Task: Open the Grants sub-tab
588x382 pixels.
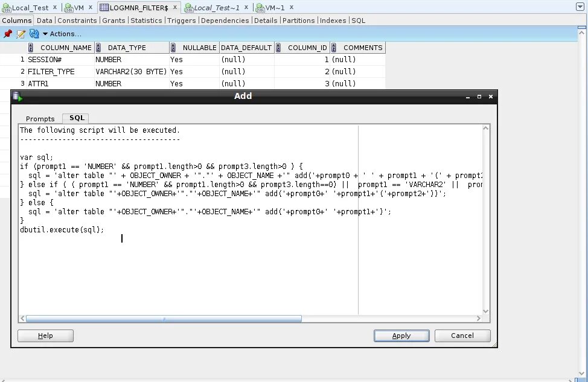Action: (x=113, y=21)
